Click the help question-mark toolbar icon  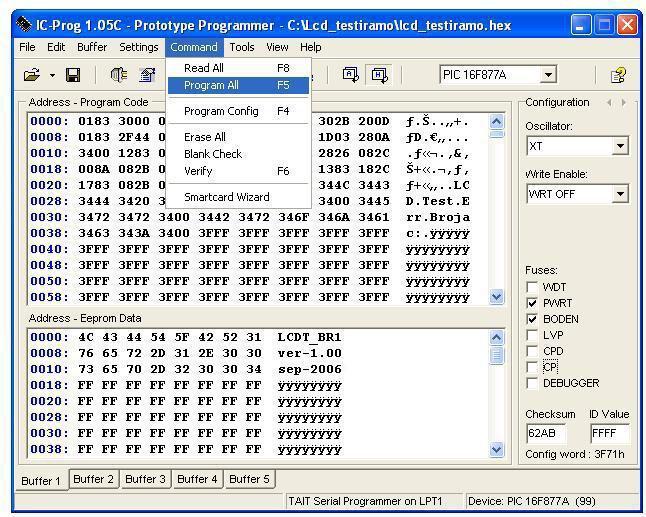point(618,75)
